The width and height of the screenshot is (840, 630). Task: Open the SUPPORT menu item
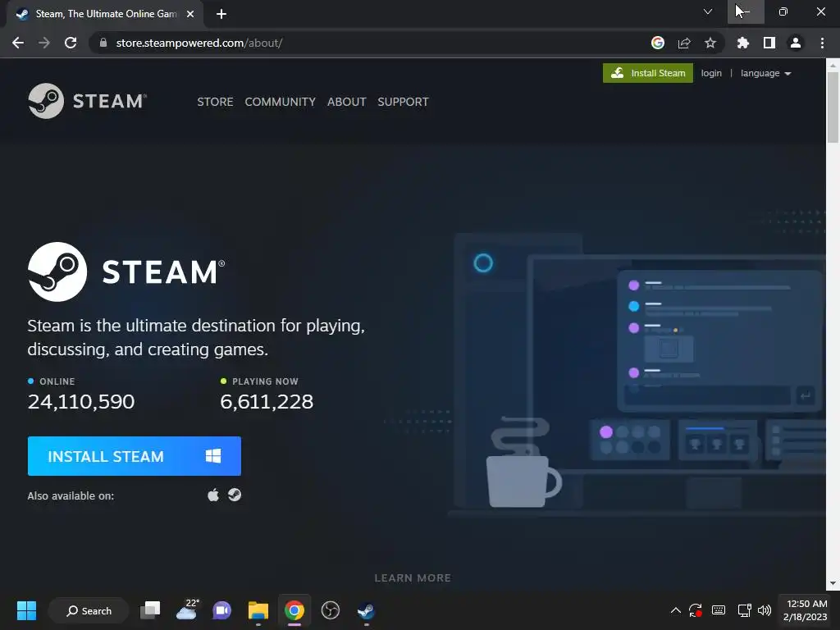pyautogui.click(x=403, y=102)
